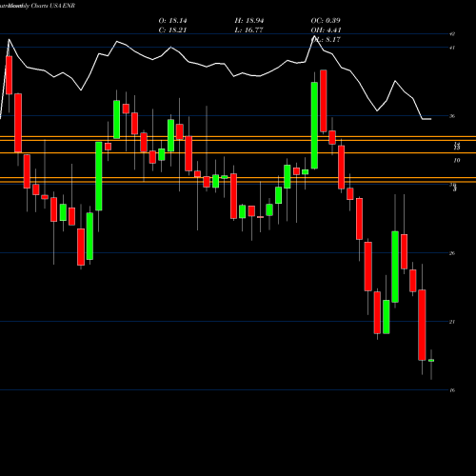Select the low value 'L: 16.77'
The height and width of the screenshot is (476, 476).
[248, 30]
